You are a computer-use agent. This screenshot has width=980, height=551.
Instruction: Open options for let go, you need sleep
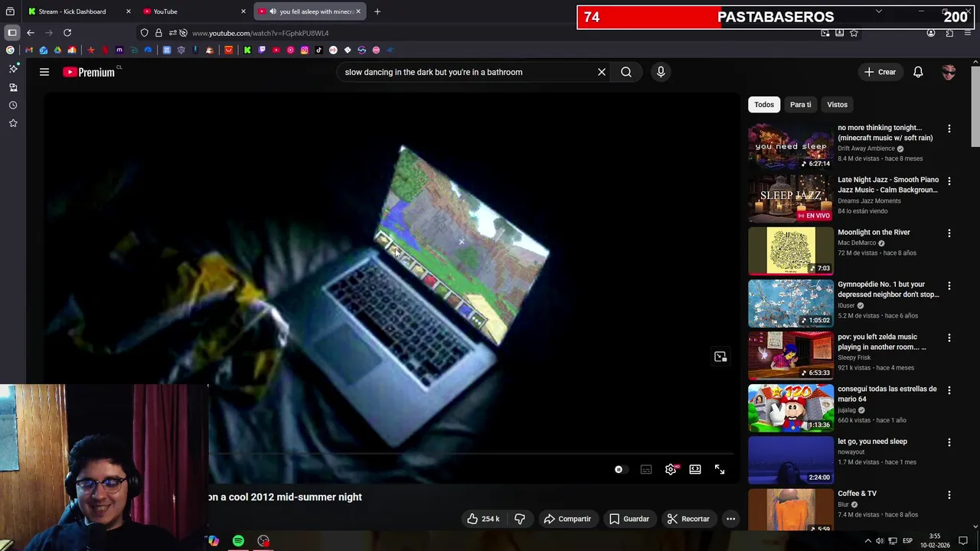949,442
